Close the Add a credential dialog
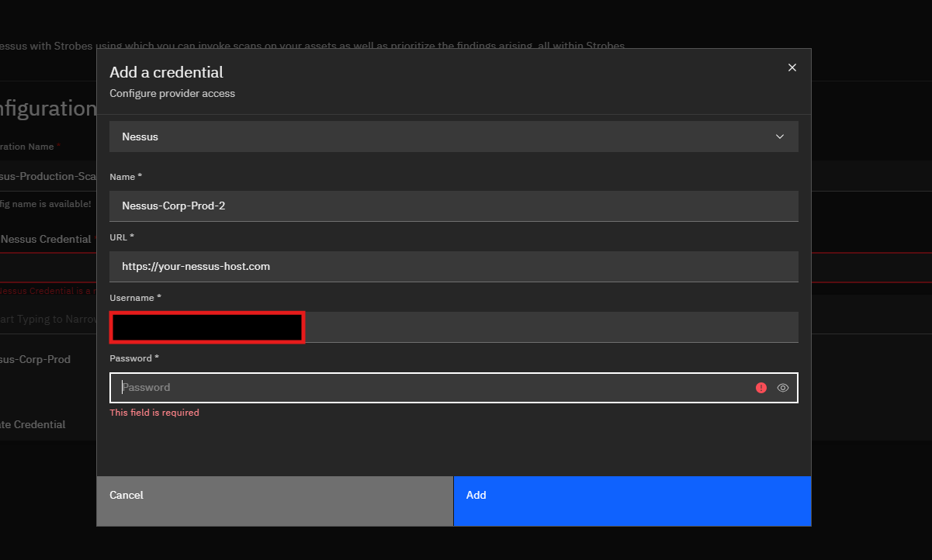The height and width of the screenshot is (560, 932). [792, 67]
